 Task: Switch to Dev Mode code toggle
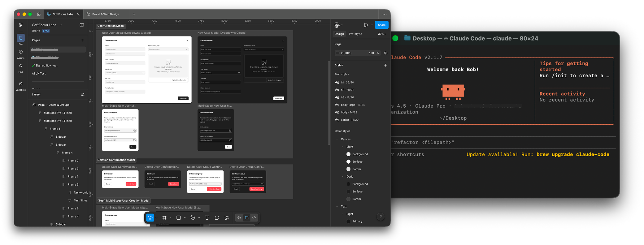pyautogui.click(x=254, y=218)
